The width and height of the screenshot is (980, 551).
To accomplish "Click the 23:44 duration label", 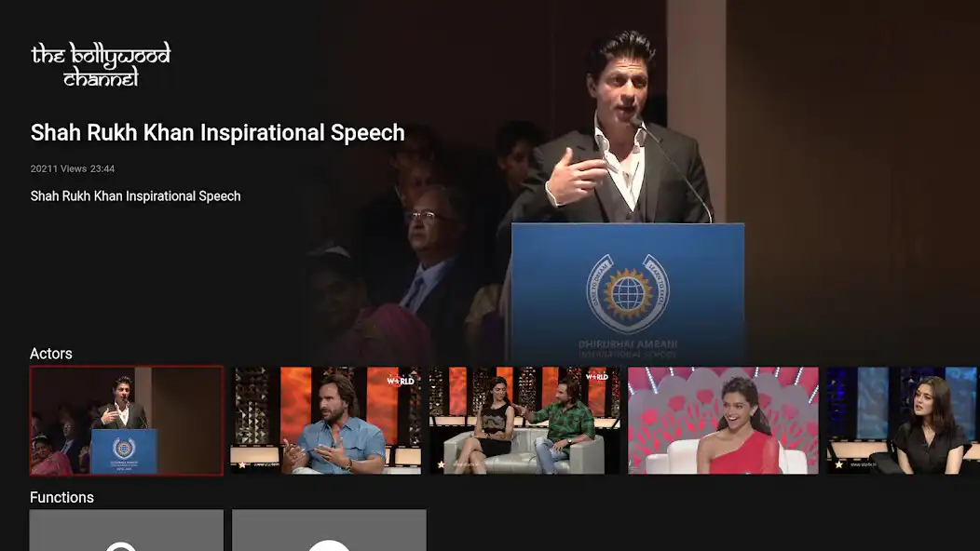I will (103, 168).
